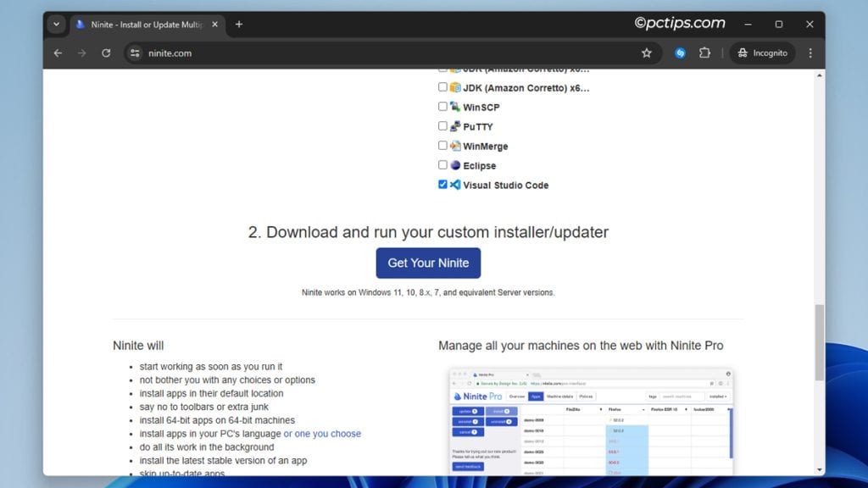868x488 pixels.
Task: Uncheck the Visual Studio Code checkbox
Action: (442, 184)
